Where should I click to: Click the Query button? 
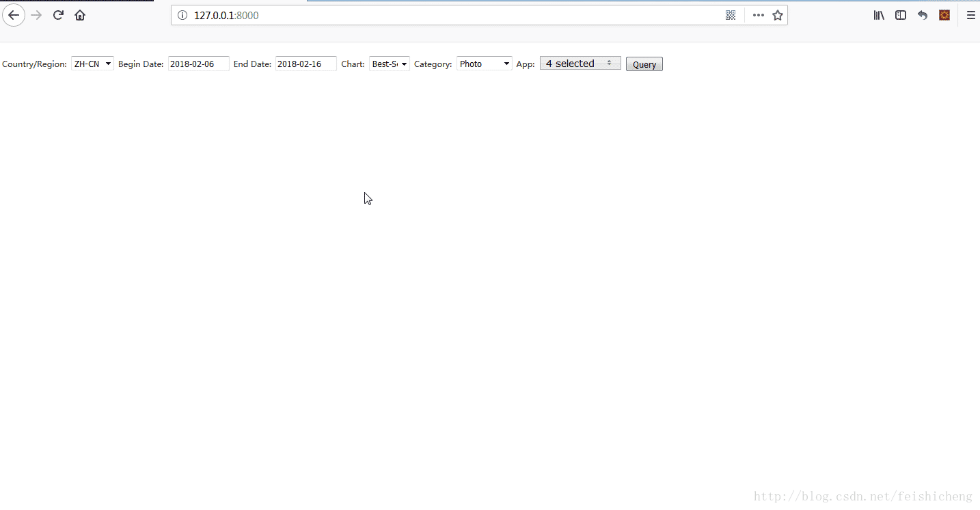pos(644,64)
